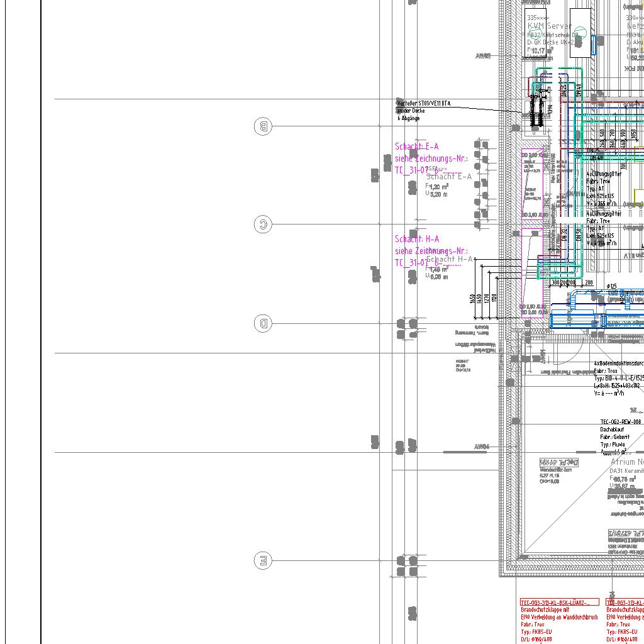The width and height of the screenshot is (644, 644).
Task: Select grid axis bubble B
Action: [x=263, y=126]
